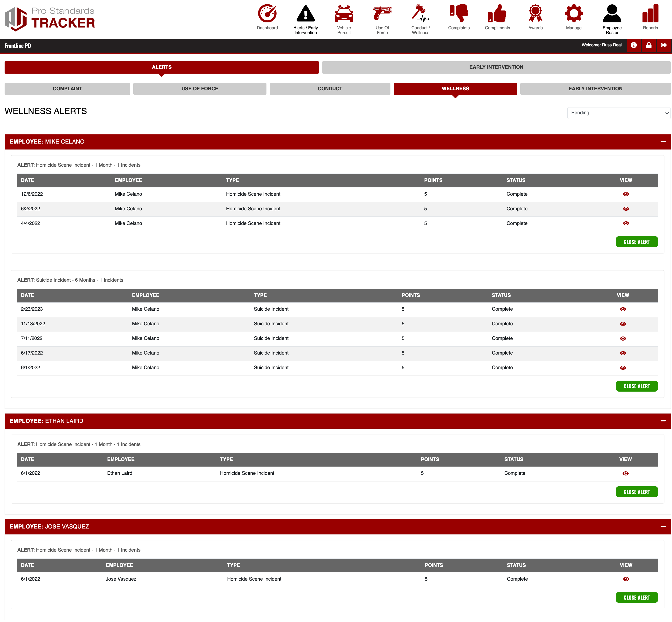672x622 pixels.
Task: Click the Vehicle Pursuit police car icon
Action: [x=344, y=14]
